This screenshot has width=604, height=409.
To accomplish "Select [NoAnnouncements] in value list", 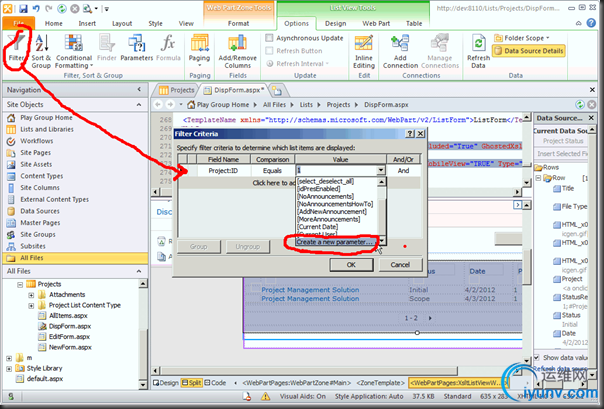I will click(x=325, y=196).
